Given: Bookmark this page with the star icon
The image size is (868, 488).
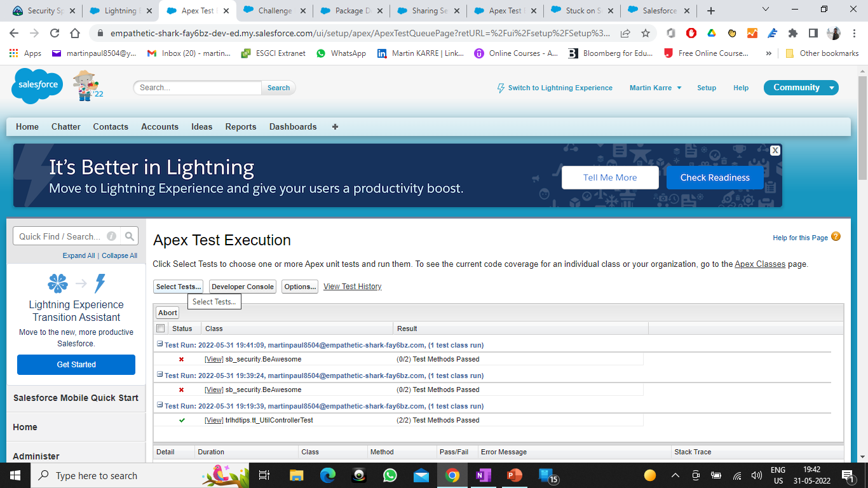Looking at the screenshot, I should 646,33.
